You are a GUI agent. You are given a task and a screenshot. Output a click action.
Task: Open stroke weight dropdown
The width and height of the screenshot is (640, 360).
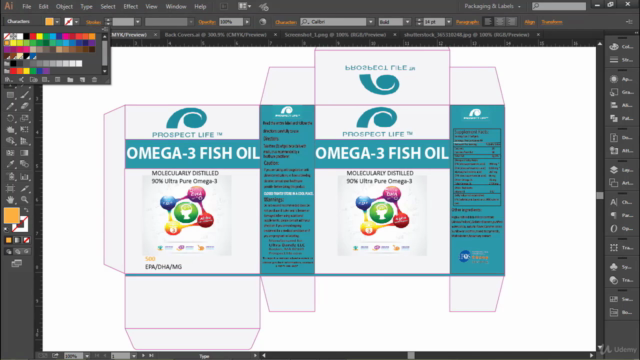click(x=138, y=22)
